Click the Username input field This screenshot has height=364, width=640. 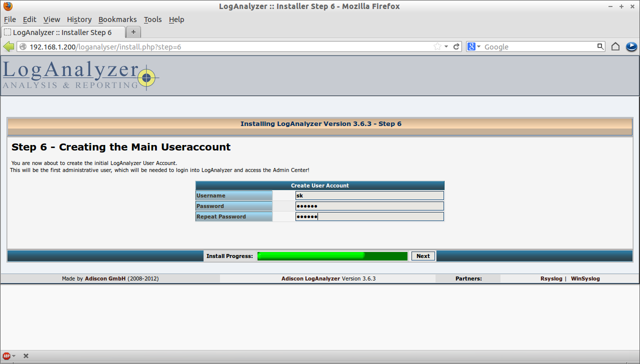coord(369,195)
